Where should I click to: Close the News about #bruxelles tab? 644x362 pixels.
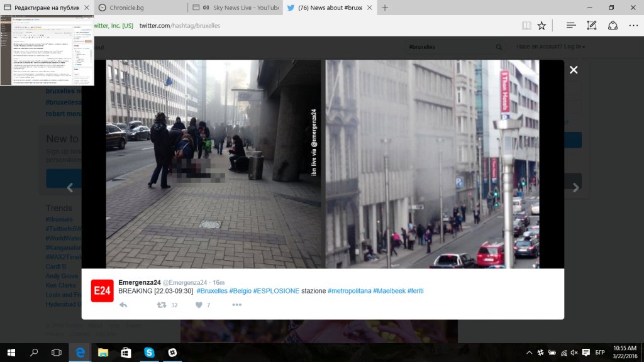pos(370,8)
